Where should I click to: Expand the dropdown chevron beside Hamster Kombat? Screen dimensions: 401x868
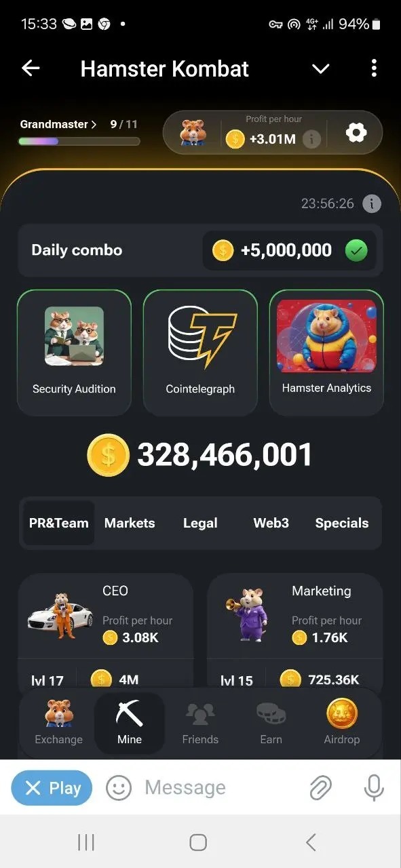pos(320,68)
